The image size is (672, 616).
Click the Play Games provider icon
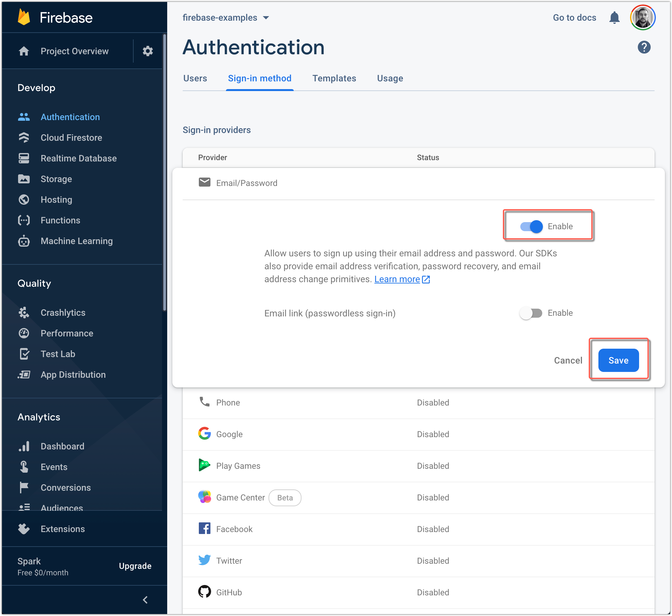205,465
